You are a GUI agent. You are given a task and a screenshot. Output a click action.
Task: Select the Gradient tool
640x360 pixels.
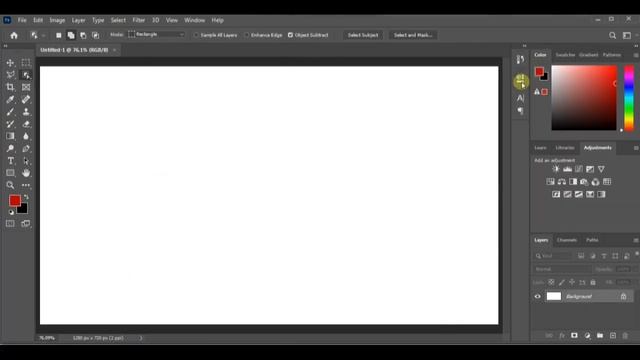click(x=10, y=136)
